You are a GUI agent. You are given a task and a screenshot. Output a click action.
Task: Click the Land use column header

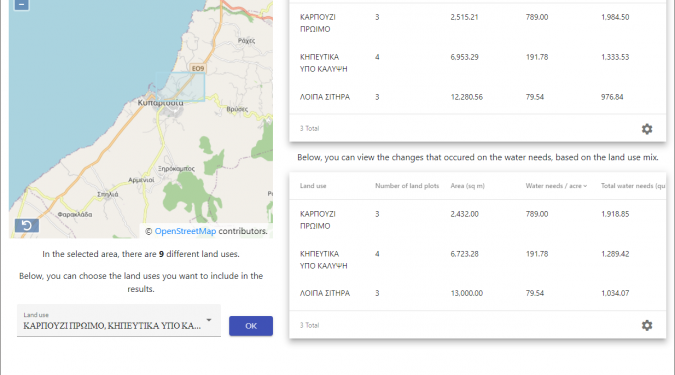pos(313,186)
